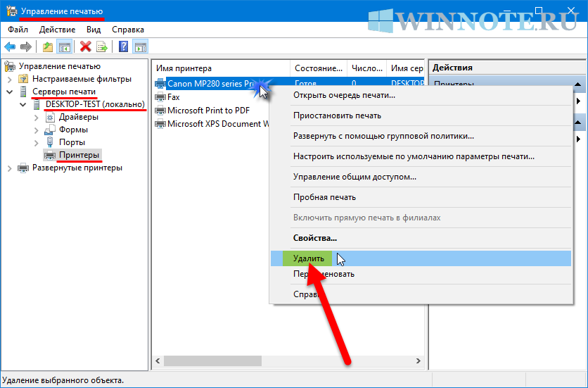Click the Export list toolbar icon
Image resolution: width=588 pixels, height=388 pixels.
pos(101,47)
